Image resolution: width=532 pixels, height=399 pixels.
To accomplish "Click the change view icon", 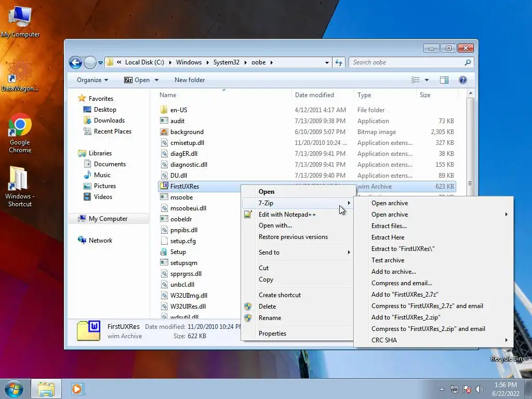I will tap(415, 80).
